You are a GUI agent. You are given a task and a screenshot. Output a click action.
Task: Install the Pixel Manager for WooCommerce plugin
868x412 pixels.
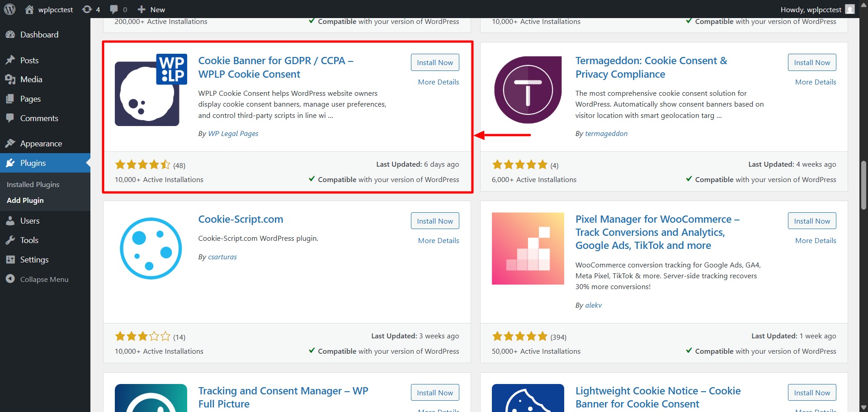point(811,221)
